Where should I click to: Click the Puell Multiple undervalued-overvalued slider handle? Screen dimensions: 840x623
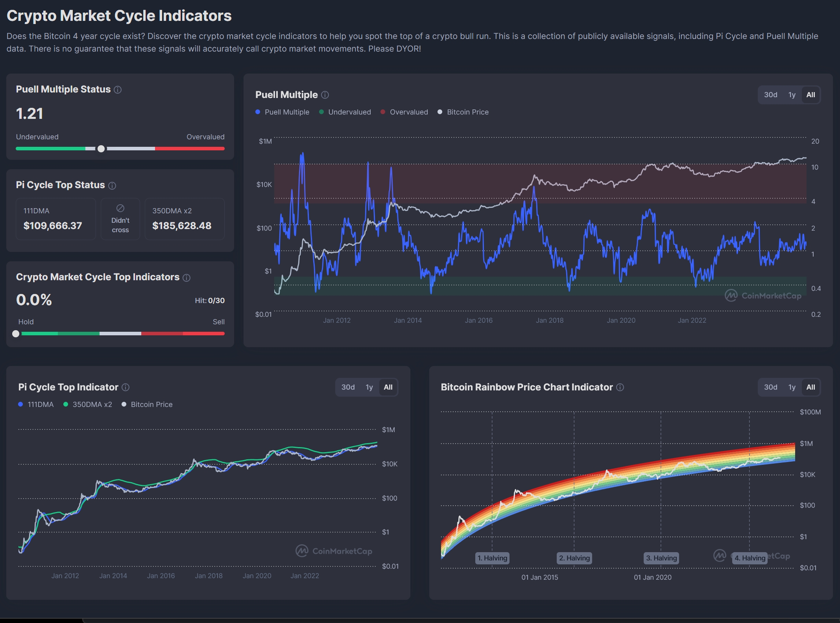pos(101,149)
